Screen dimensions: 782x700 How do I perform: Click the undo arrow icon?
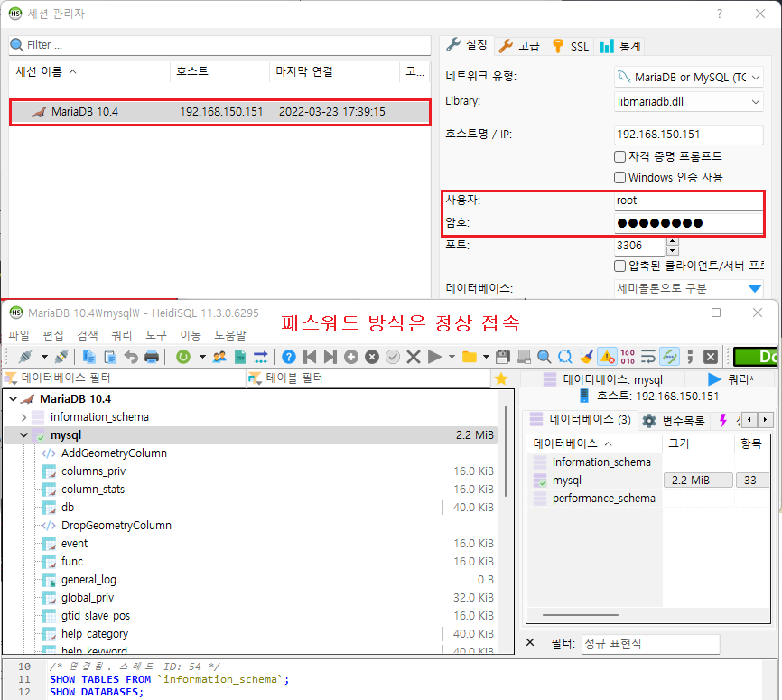coord(131,357)
